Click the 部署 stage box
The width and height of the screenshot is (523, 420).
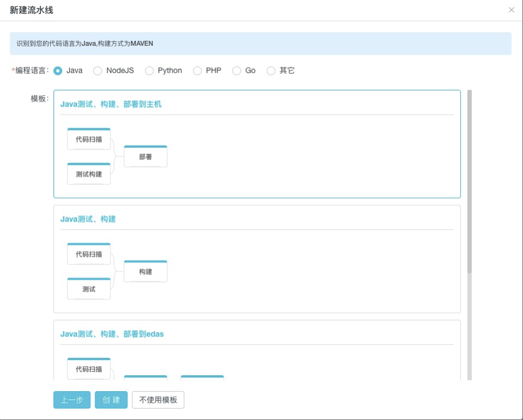(145, 157)
